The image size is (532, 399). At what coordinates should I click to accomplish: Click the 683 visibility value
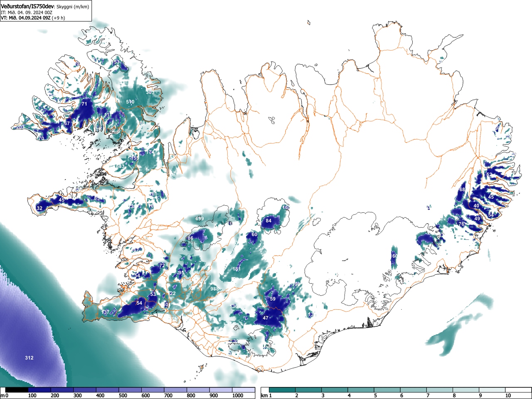point(120,166)
